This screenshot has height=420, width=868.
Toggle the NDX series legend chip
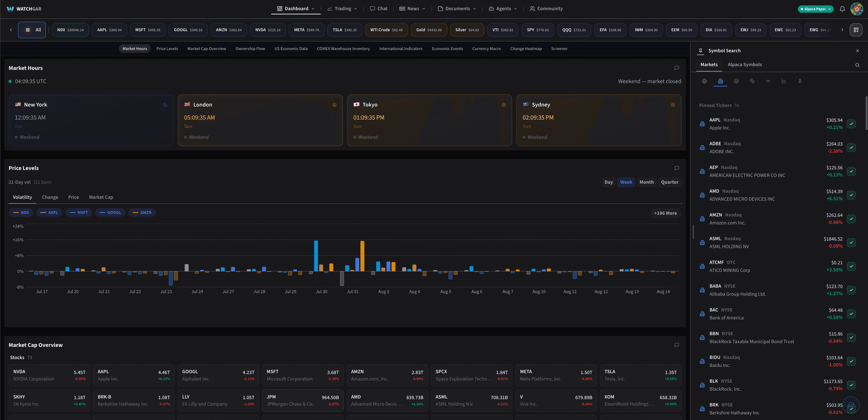pos(21,213)
